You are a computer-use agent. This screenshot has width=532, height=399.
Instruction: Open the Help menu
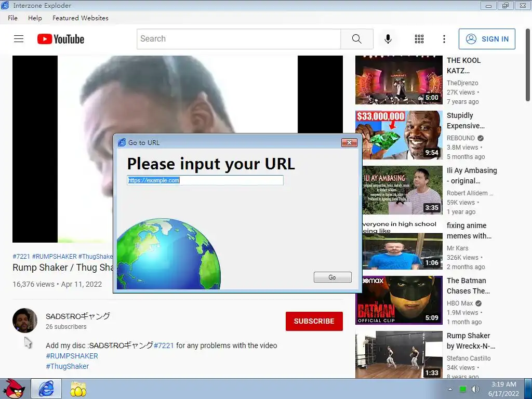[35, 18]
